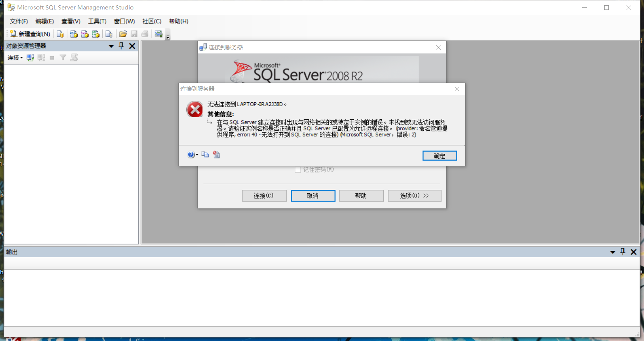Click the Connect Object Explorer icon
The height and width of the screenshot is (341, 644).
[30, 58]
